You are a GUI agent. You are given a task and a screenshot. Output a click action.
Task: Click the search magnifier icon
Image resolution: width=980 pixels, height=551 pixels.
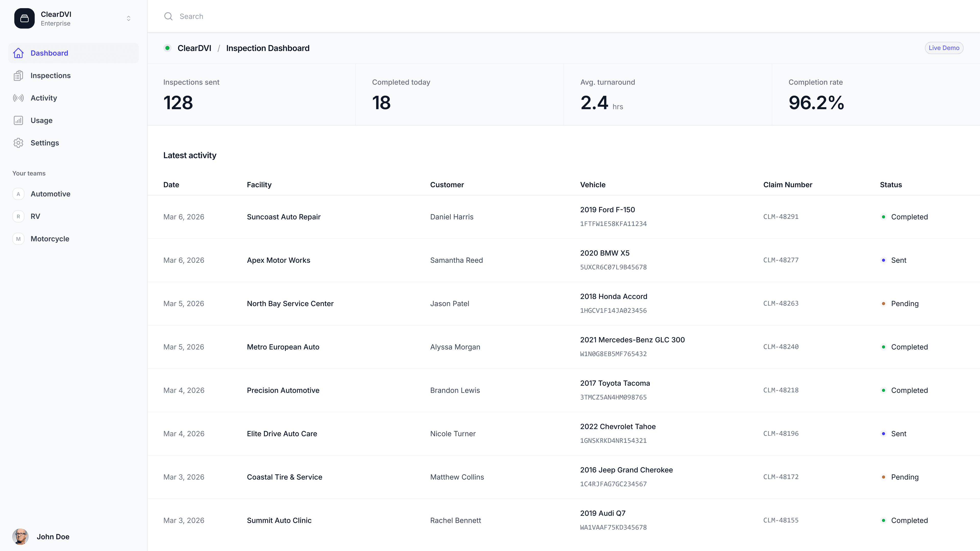[168, 16]
